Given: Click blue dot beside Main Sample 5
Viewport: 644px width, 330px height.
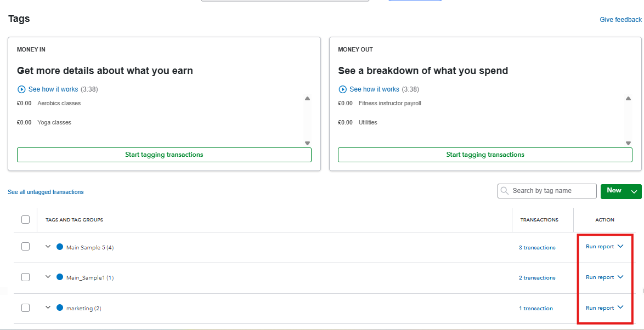Looking at the screenshot, I should coord(60,247).
